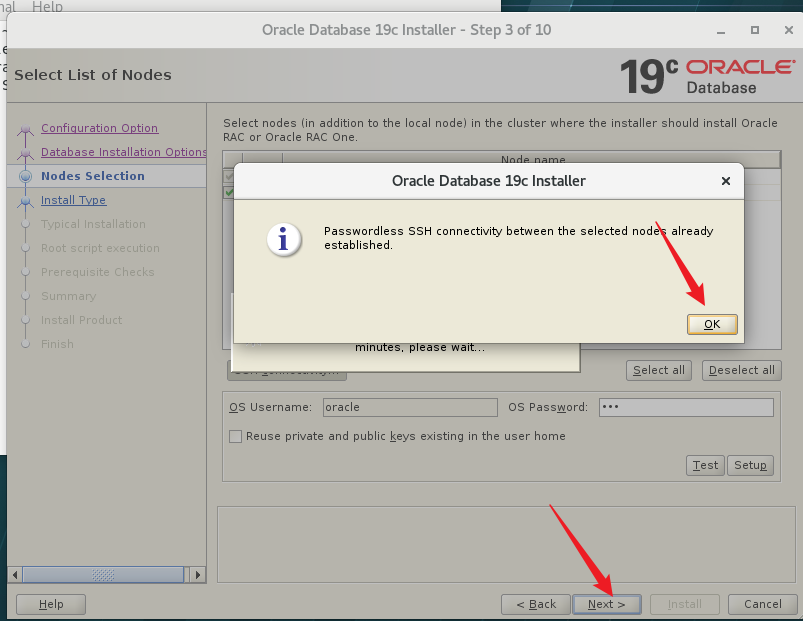
Task: Click the steps panel horizontal scrollbar thumb
Action: pos(103,574)
